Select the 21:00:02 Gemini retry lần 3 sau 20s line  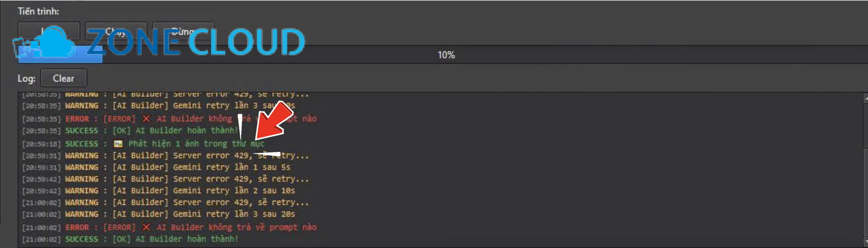(x=158, y=214)
